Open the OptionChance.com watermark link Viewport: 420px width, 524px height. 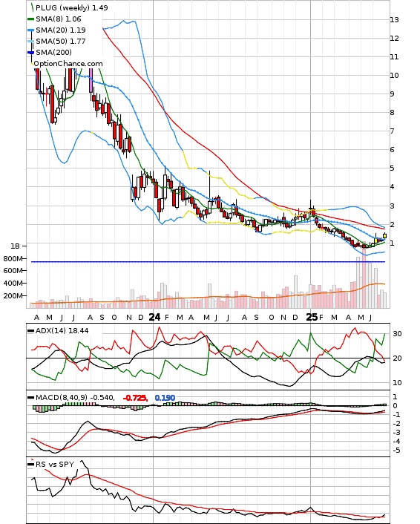(68, 64)
